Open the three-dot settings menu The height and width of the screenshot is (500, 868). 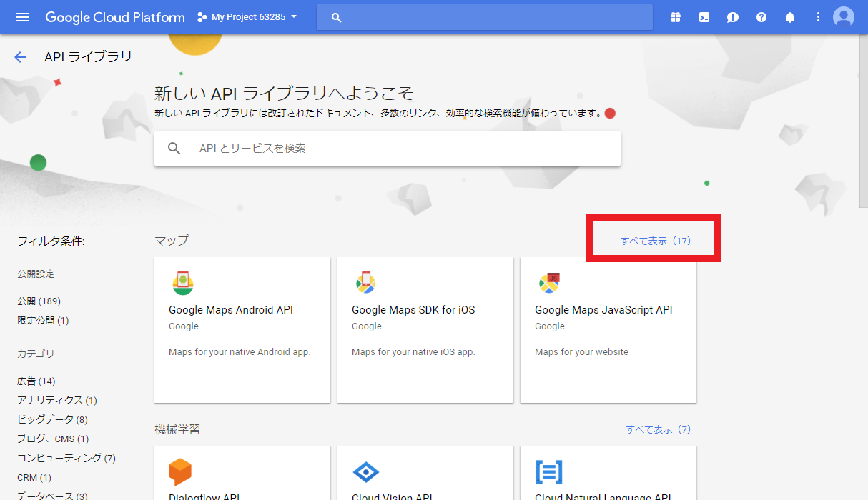pos(819,17)
